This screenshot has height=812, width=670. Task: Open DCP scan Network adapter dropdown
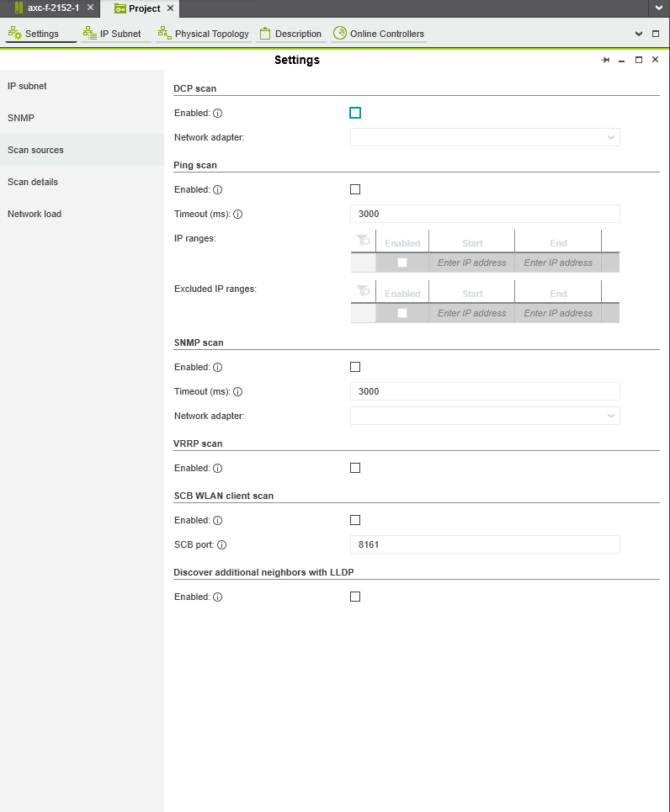(485, 137)
